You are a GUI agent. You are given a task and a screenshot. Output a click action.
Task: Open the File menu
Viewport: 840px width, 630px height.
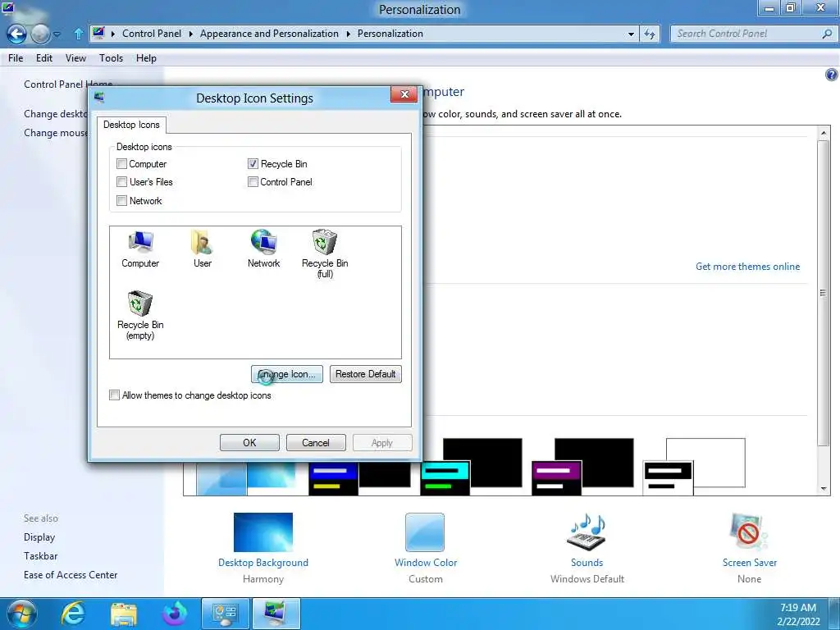16,58
